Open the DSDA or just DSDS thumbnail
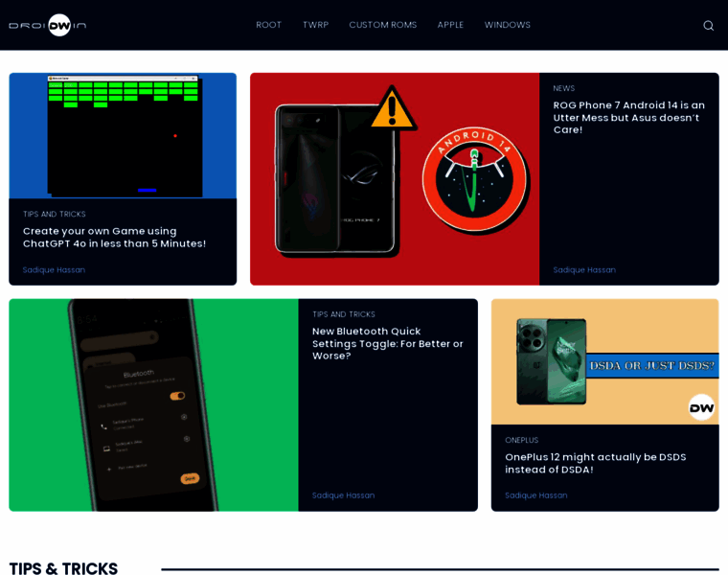Image resolution: width=728 pixels, height=575 pixels. point(605,361)
